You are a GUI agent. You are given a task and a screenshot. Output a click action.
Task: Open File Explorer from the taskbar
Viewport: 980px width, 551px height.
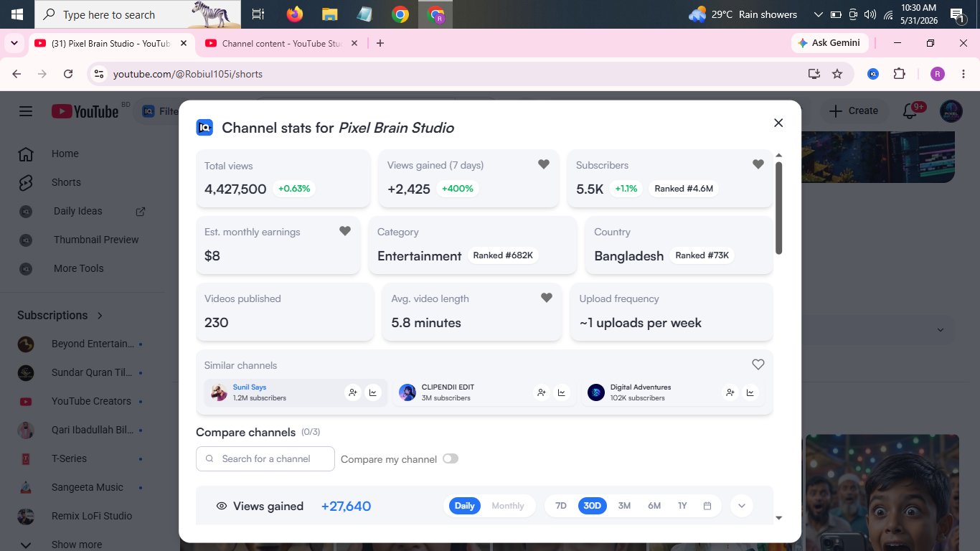click(330, 14)
